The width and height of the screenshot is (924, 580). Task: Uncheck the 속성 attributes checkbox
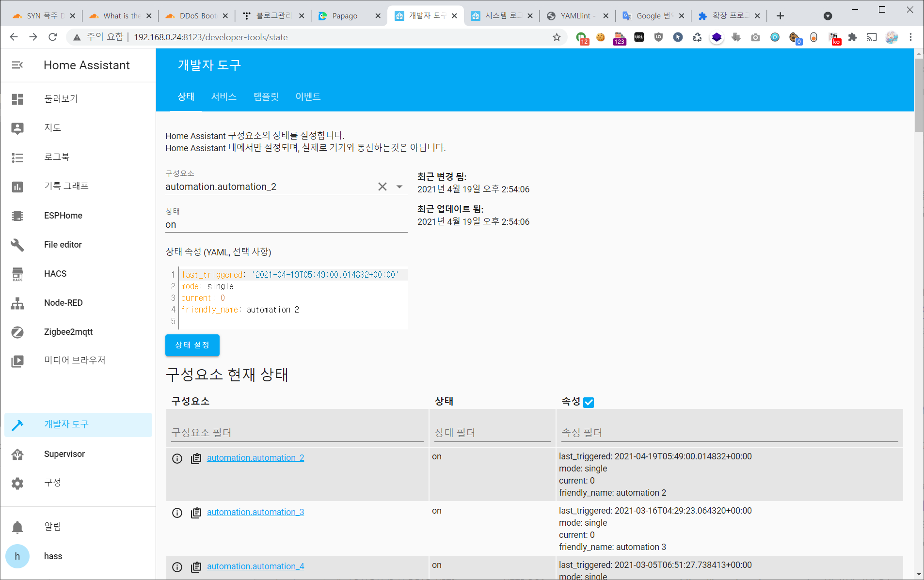[x=589, y=402]
